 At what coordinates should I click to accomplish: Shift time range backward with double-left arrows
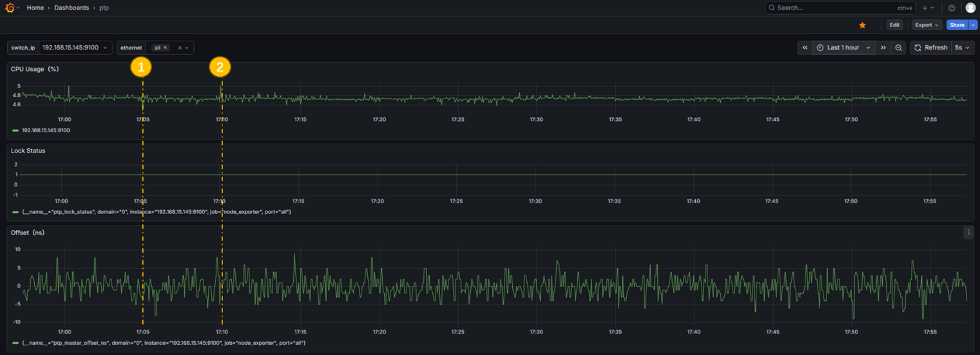(x=805, y=48)
